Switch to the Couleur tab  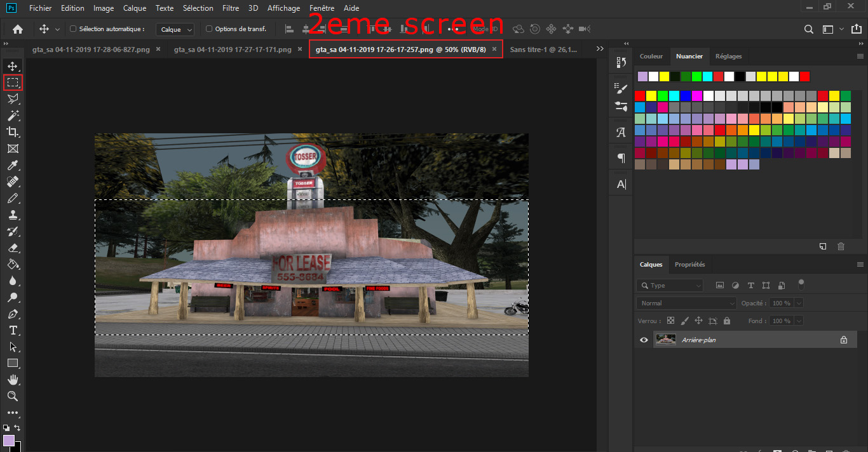651,56
